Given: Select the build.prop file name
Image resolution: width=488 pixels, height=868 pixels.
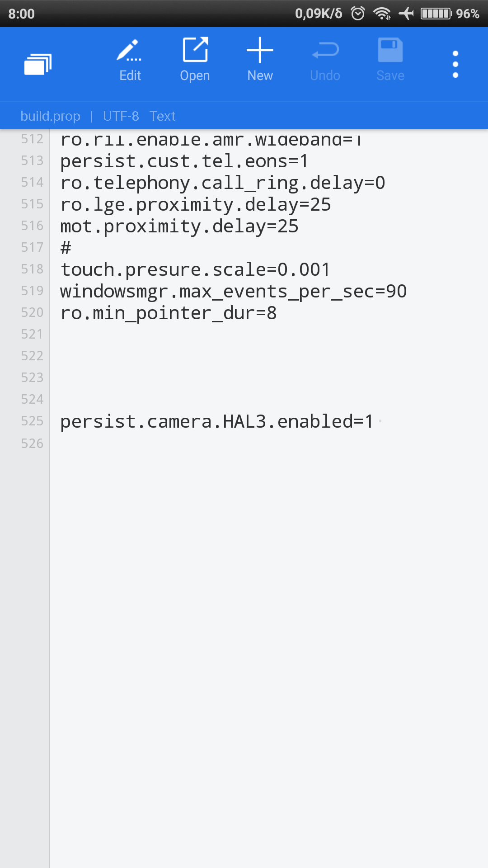Looking at the screenshot, I should click(x=50, y=116).
